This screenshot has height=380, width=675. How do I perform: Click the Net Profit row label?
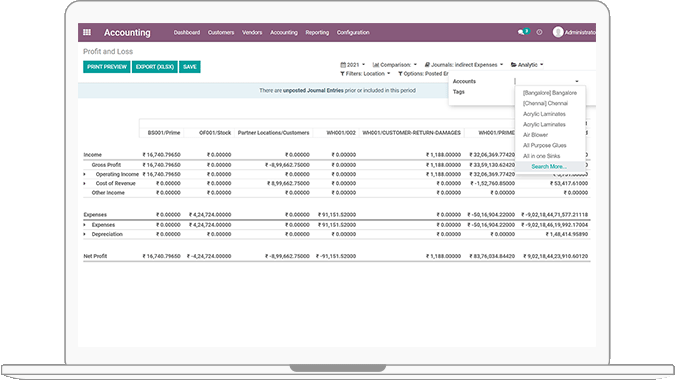(95, 256)
